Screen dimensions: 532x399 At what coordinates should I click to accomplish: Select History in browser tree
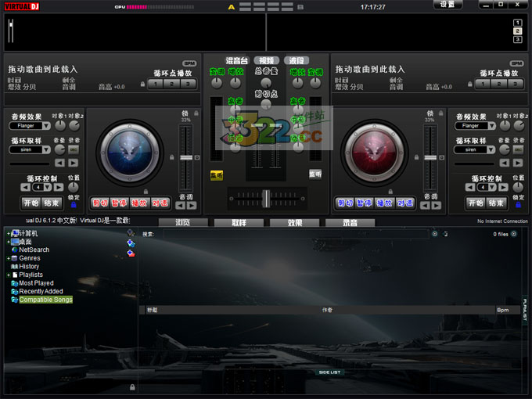tap(29, 266)
